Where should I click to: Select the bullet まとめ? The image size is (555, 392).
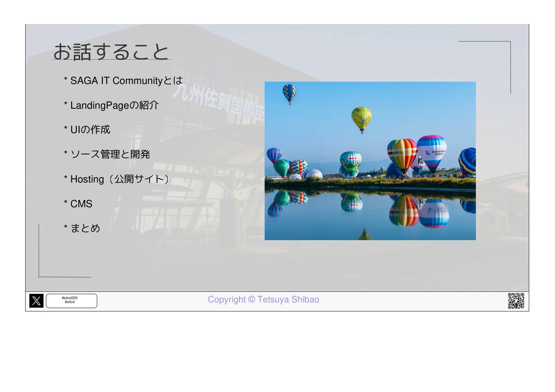point(82,228)
